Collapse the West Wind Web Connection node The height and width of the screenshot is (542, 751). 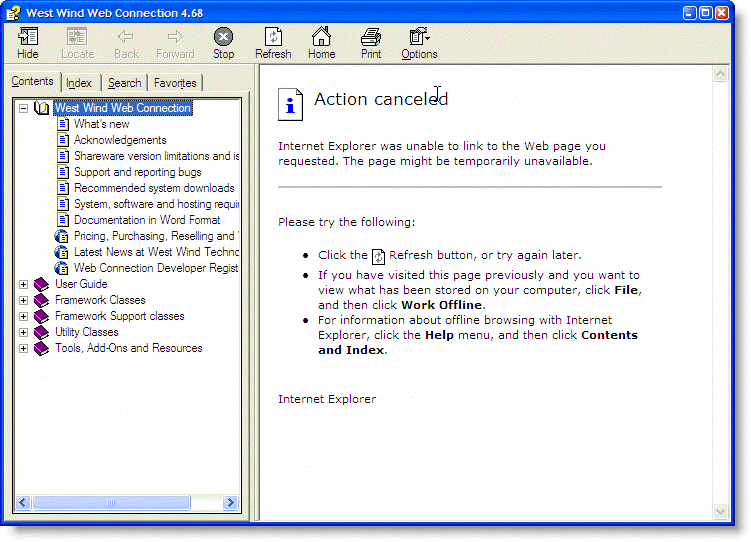24,108
